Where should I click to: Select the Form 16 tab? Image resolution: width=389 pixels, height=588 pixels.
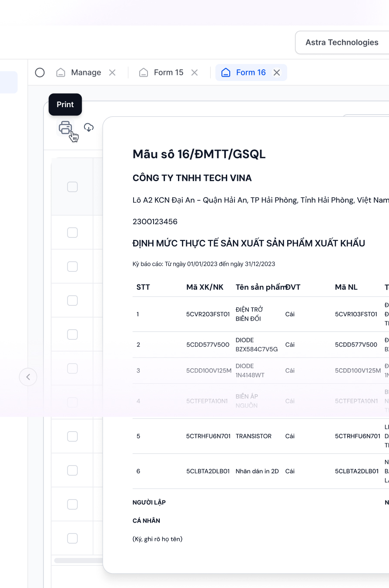coord(251,73)
